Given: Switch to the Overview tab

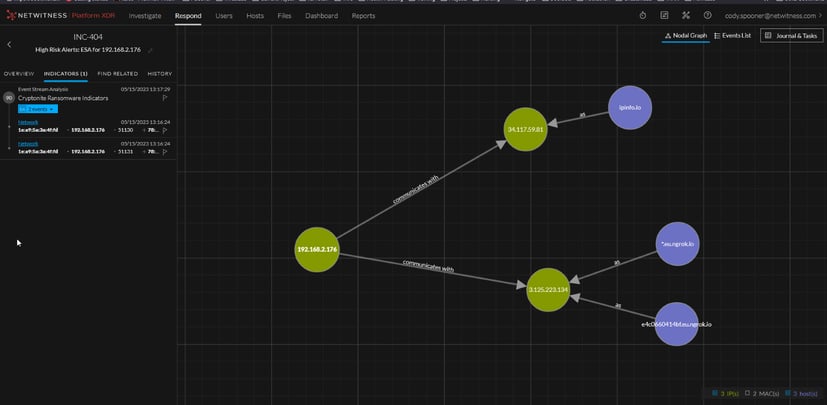Looking at the screenshot, I should click(19, 74).
